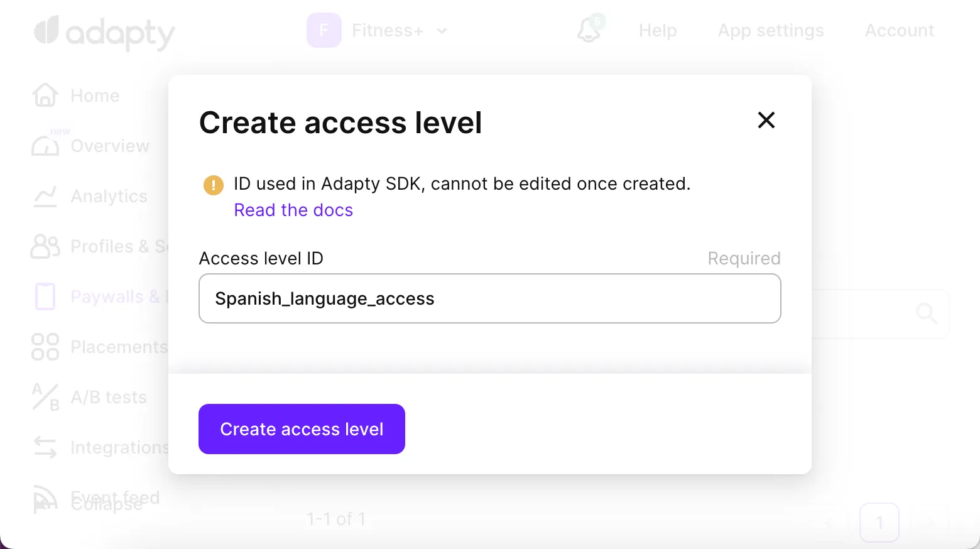Viewport: 980px width, 549px height.
Task: Click the Create access level button
Action: coord(302,429)
